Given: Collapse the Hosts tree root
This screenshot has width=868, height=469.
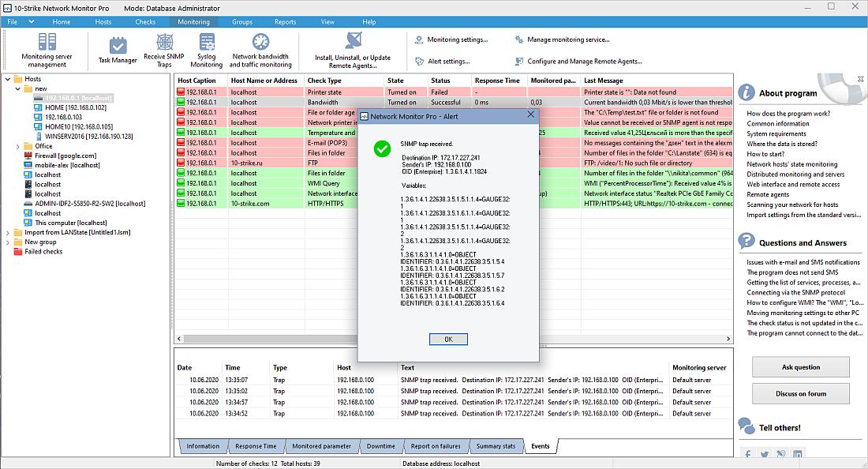Looking at the screenshot, I should click(x=6, y=79).
